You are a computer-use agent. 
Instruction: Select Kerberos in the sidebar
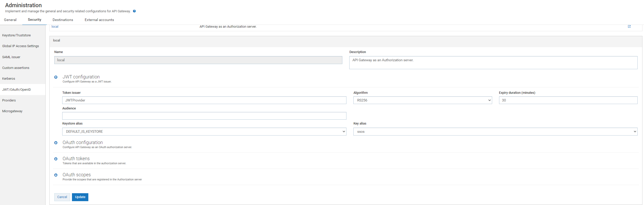tap(9, 79)
